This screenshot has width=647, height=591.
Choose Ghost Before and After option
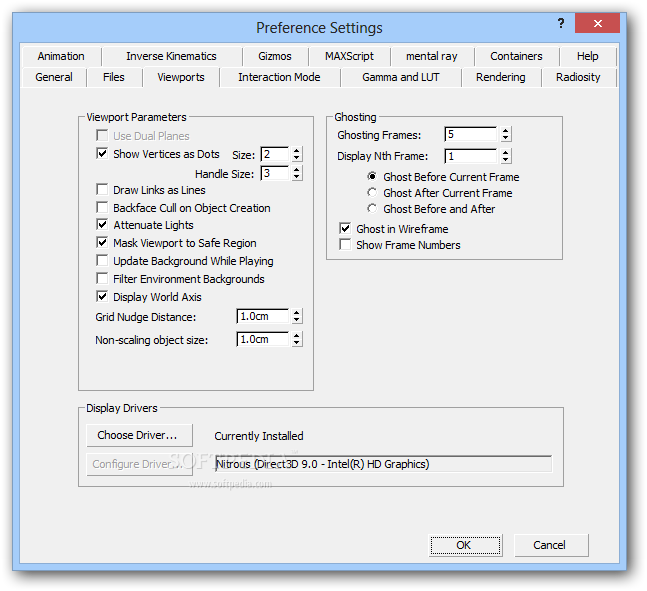(x=372, y=208)
